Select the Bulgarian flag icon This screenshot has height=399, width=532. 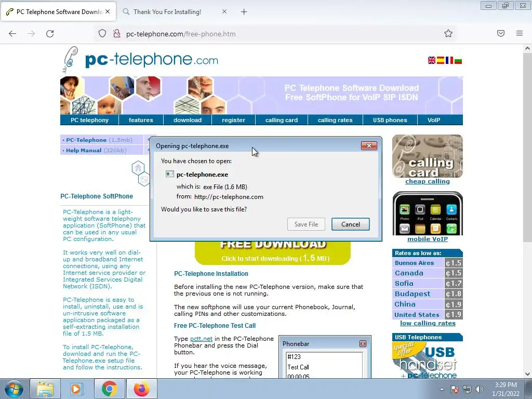click(458, 60)
